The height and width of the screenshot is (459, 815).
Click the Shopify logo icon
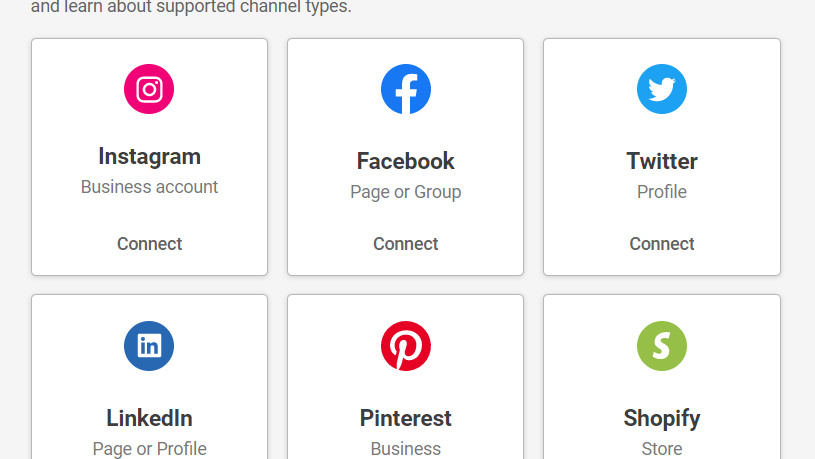[x=661, y=346]
